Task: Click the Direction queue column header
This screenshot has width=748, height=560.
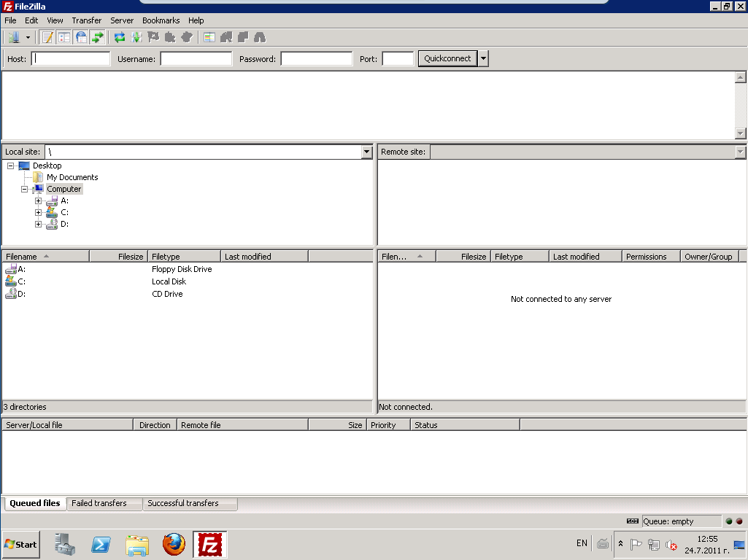Action: 155,425
